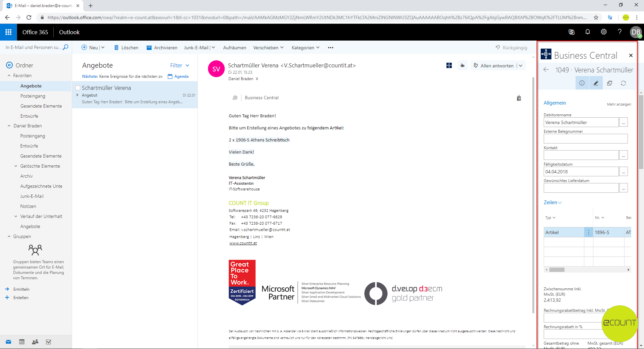Expand recipient details next to Daniel Braden

coord(257,79)
